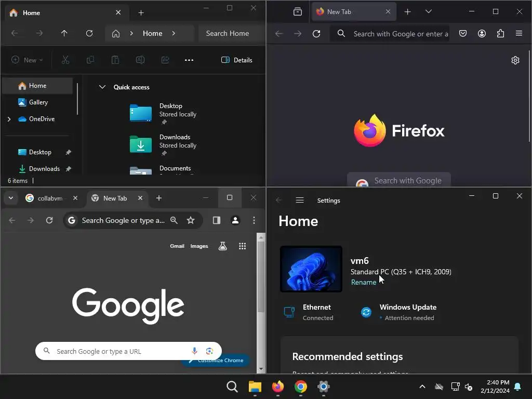This screenshot has height=399, width=532.
Task: Select the Firefox New Tab tab
Action: coord(353,11)
